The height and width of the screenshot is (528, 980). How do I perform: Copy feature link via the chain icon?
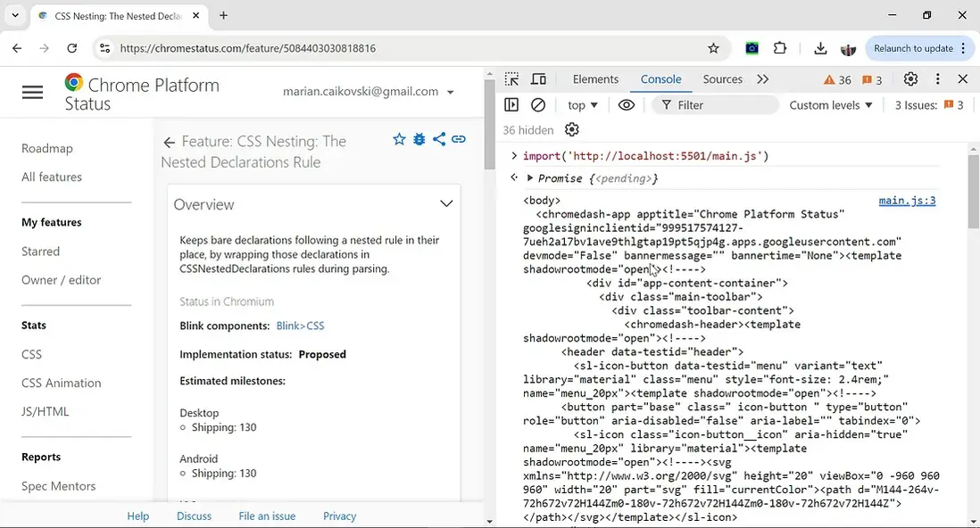click(459, 139)
